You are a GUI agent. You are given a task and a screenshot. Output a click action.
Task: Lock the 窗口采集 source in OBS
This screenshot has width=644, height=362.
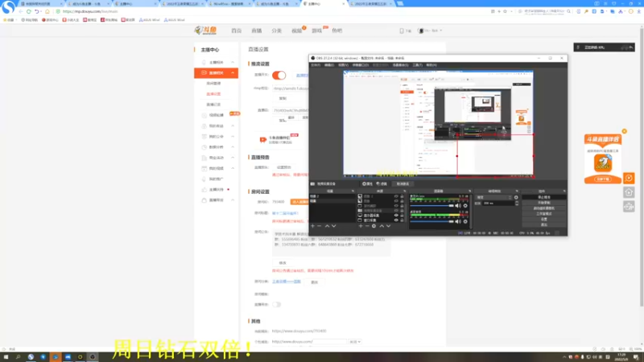click(x=402, y=220)
